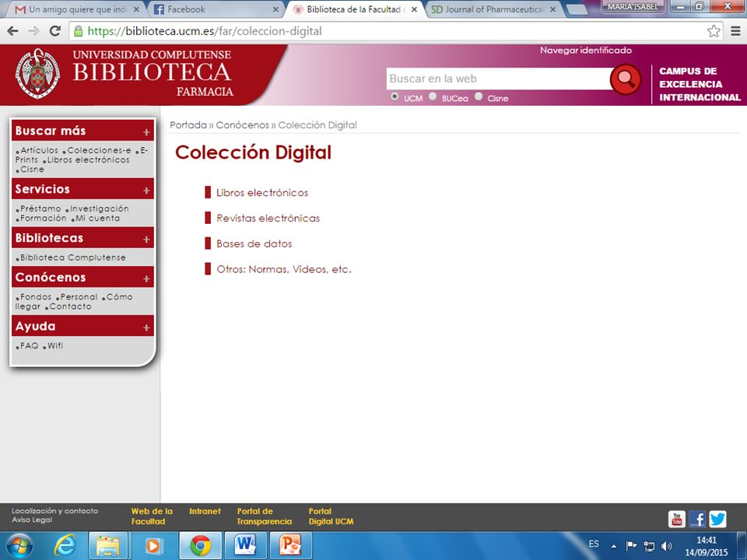Image resolution: width=747 pixels, height=560 pixels.
Task: Click the red magnifier search button
Action: (625, 79)
